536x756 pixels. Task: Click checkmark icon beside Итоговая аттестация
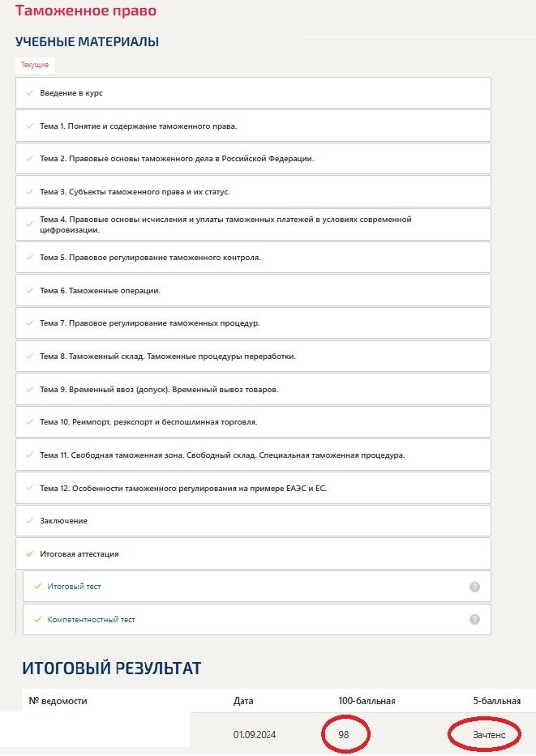click(29, 554)
